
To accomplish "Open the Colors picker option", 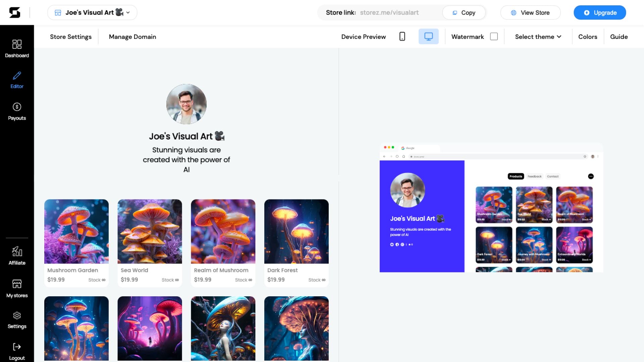I will point(588,37).
